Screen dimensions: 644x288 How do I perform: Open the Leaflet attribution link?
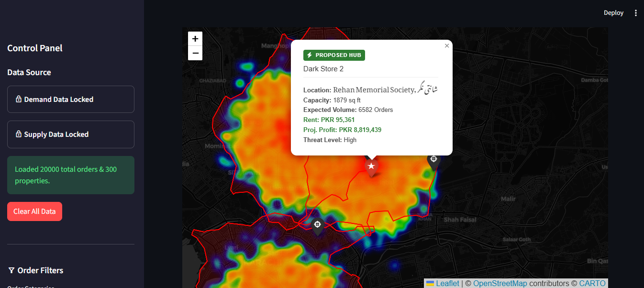click(x=443, y=283)
